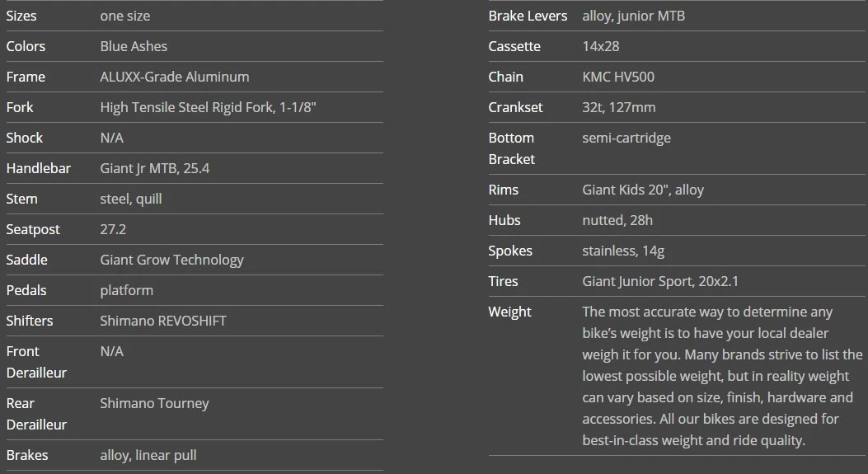Viewport: 868px width, 474px height.
Task: Click the "Brake Levers" spec label
Action: [528, 16]
